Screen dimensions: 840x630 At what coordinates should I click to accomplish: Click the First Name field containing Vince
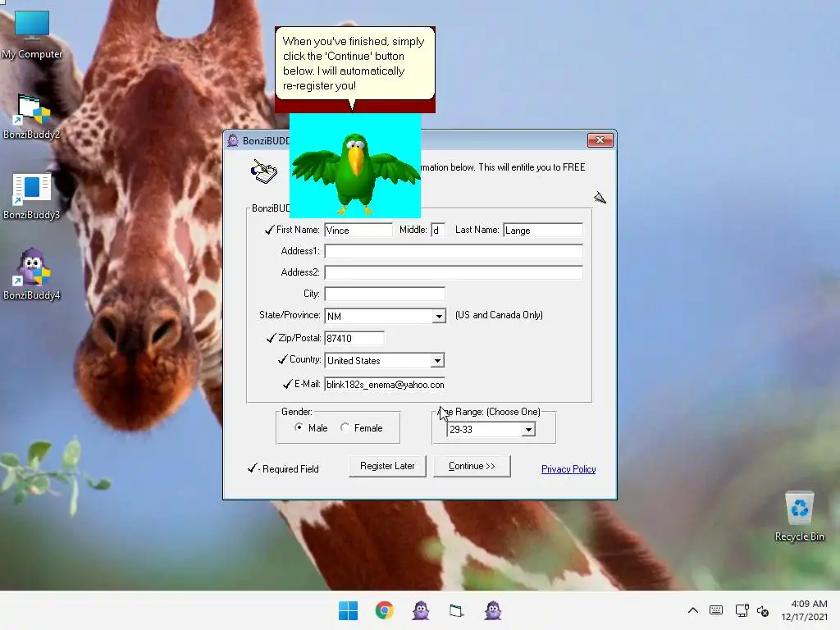tap(358, 231)
